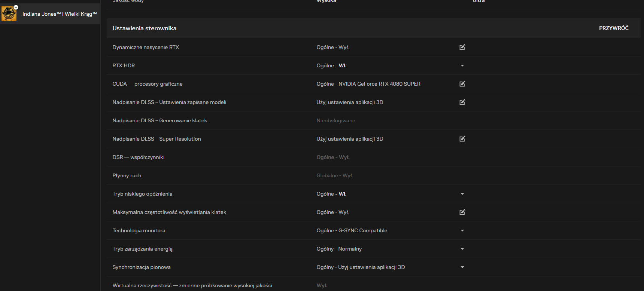Expand the RTX HDR dropdown arrow
The height and width of the screenshot is (291, 644).
point(462,65)
